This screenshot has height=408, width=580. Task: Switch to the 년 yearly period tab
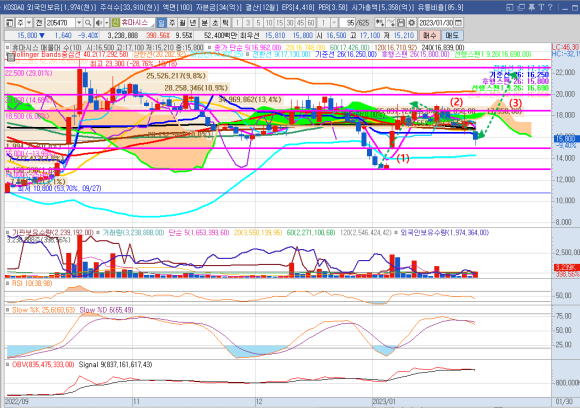[x=193, y=23]
